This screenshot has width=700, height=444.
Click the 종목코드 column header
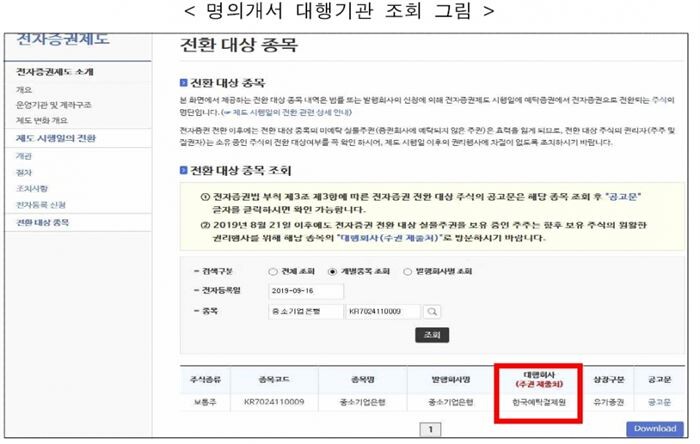coord(274,380)
